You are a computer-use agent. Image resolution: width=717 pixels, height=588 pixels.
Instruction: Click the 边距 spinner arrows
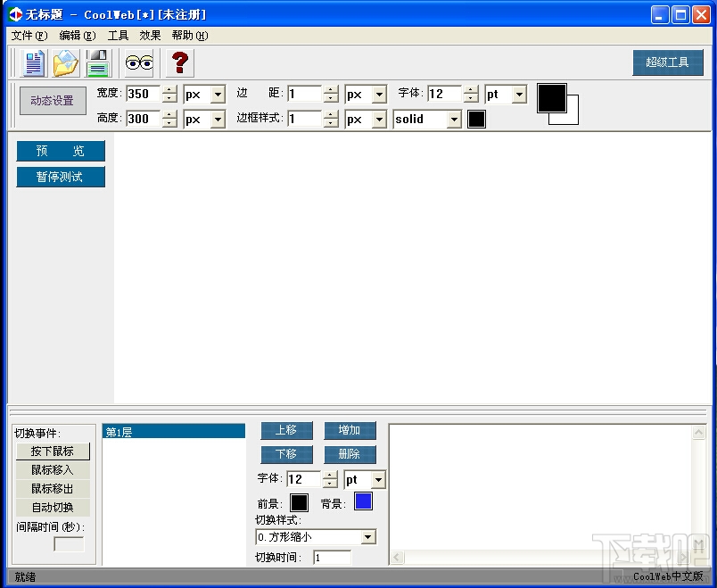tap(331, 95)
